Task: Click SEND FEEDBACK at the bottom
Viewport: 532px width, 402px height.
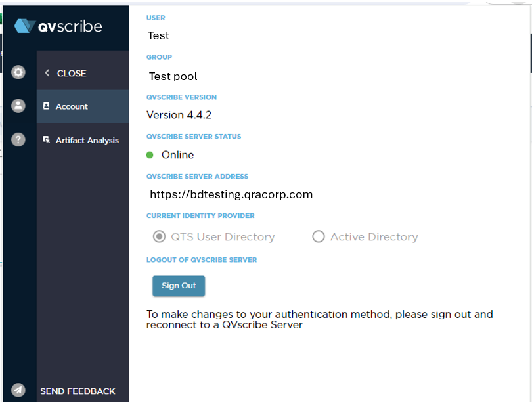Action: [x=78, y=391]
